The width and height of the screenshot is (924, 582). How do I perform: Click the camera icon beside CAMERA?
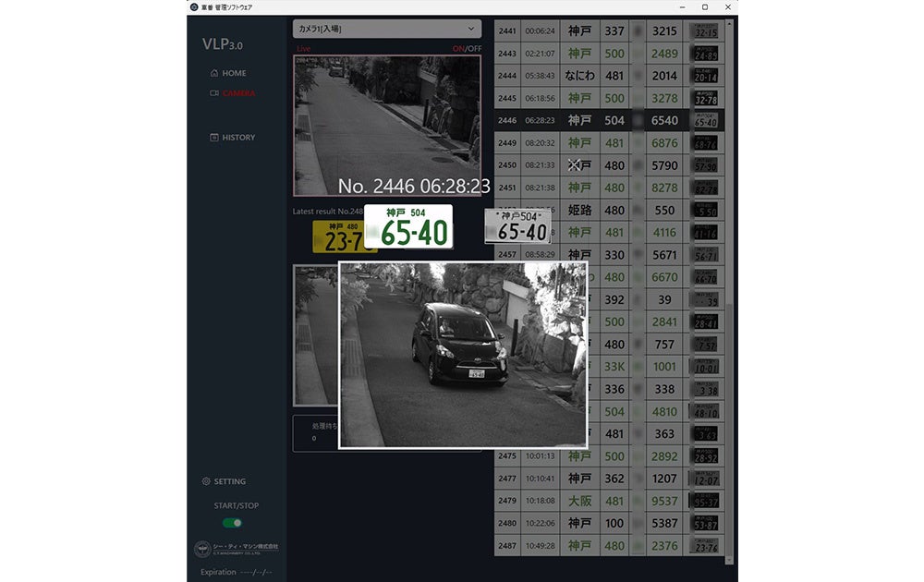(x=214, y=93)
